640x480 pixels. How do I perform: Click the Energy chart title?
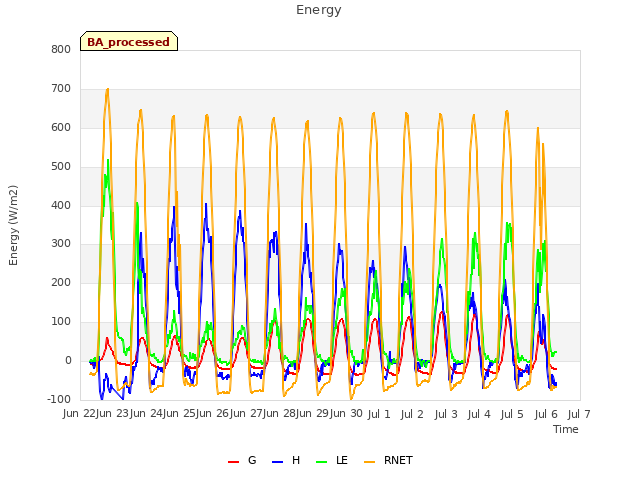pyautogui.click(x=319, y=10)
